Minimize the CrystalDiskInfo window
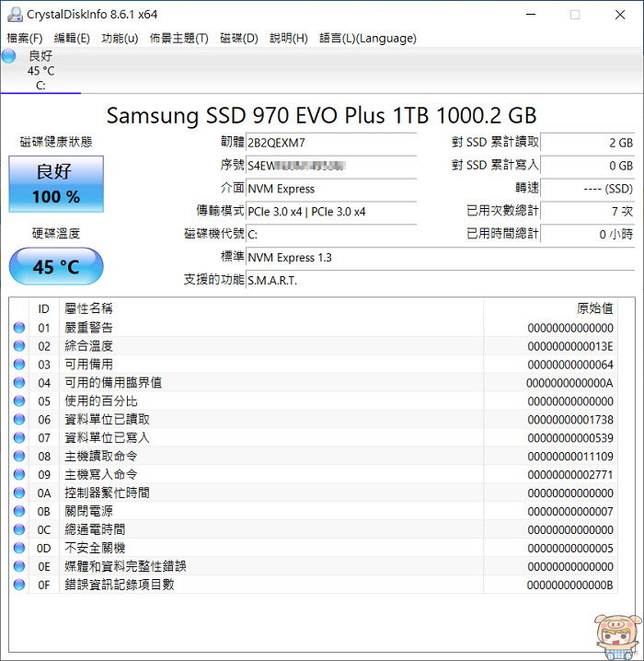The height and width of the screenshot is (661, 644). tap(531, 15)
